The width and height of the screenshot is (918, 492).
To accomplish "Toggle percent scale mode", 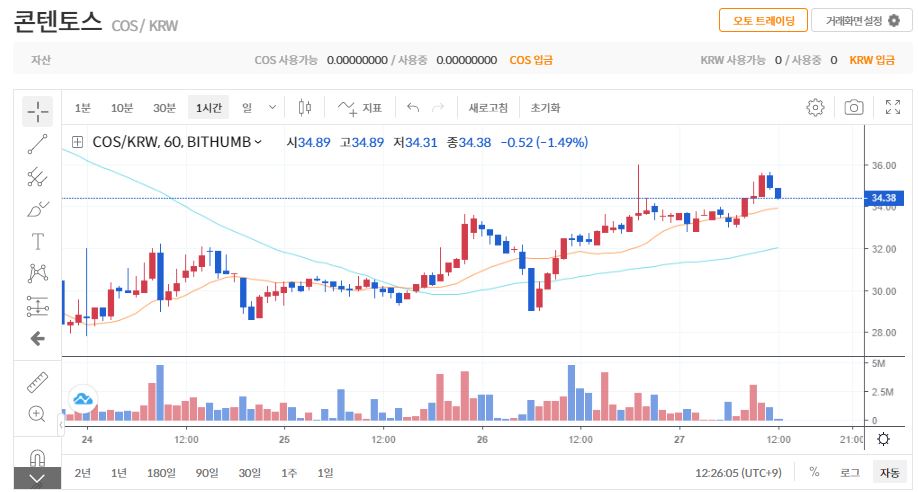I will [x=814, y=472].
